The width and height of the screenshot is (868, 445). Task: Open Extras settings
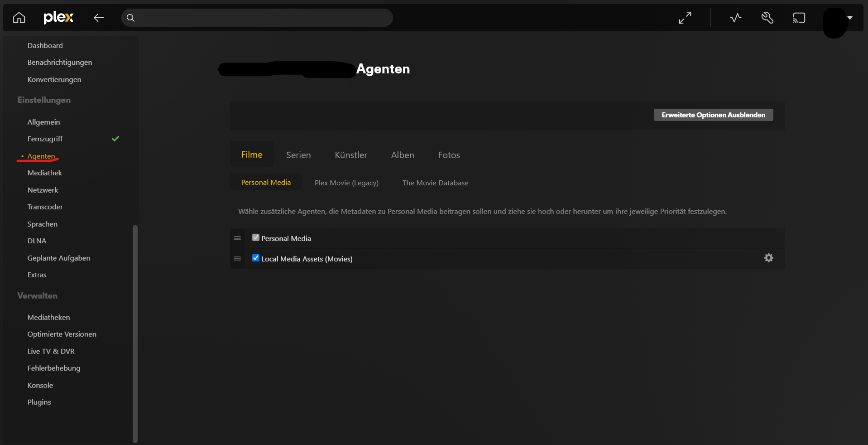click(x=37, y=275)
